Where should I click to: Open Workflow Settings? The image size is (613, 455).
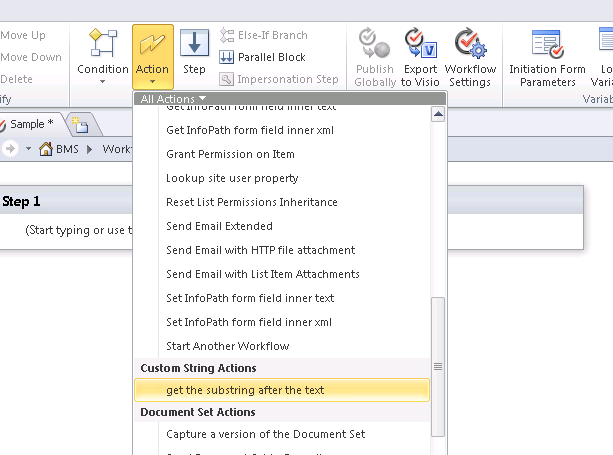point(470,57)
